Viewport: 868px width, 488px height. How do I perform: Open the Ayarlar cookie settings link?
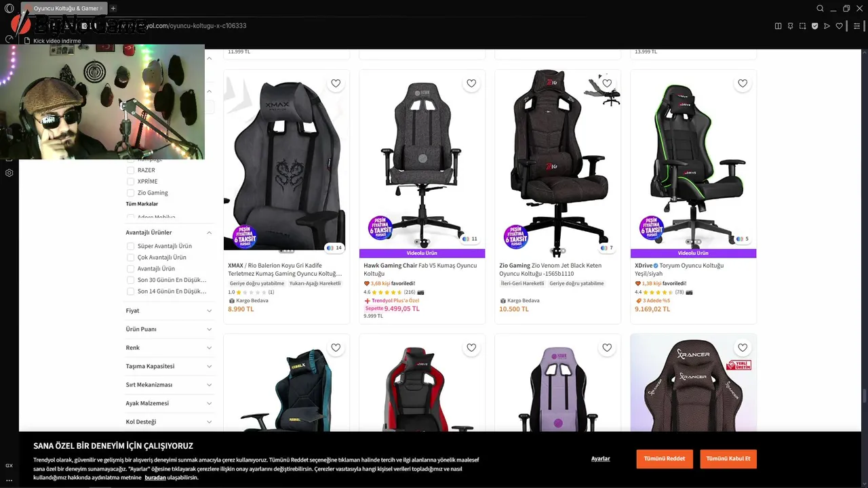point(601,459)
